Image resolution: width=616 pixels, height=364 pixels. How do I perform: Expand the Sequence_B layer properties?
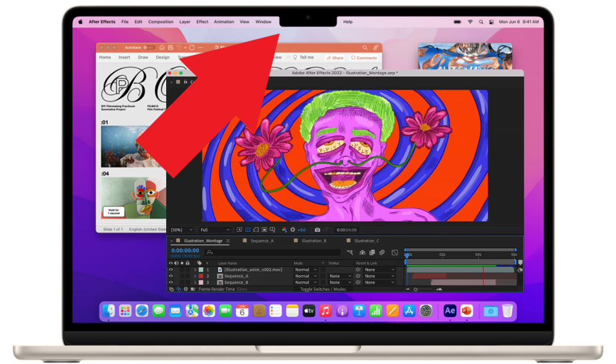pos(195,283)
